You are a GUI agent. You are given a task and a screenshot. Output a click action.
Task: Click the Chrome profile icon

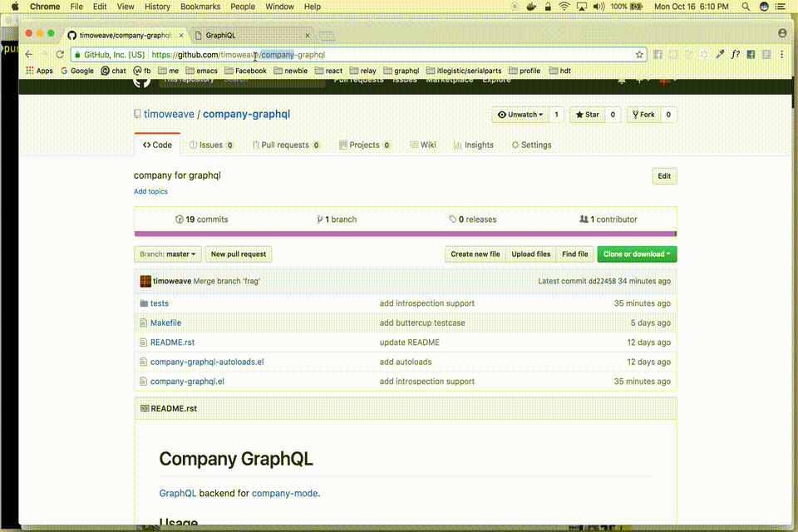click(x=782, y=33)
